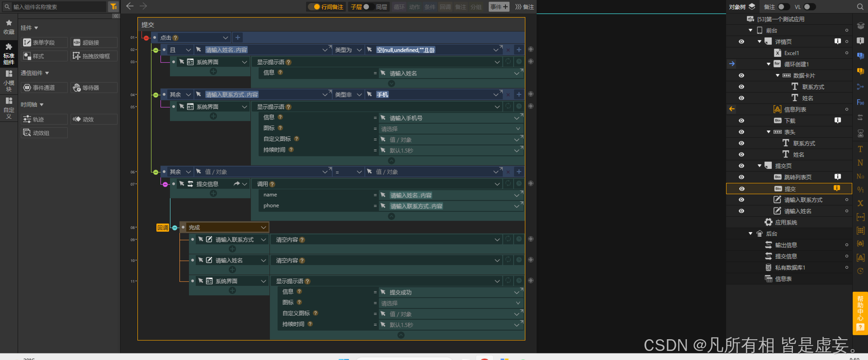Screen dimensions: 868x360
Task: Toggle visibility of 提交页
Action: (x=741, y=166)
